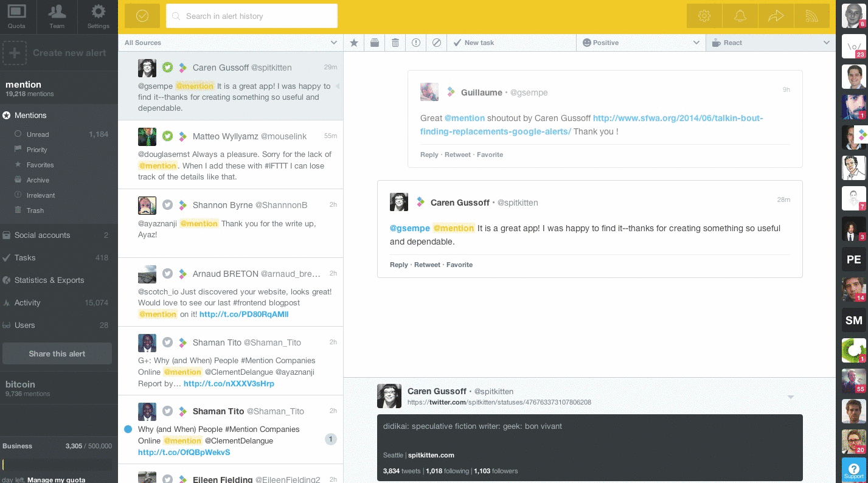Star the selected mention as favorite
This screenshot has height=483, width=868.
coord(354,43)
